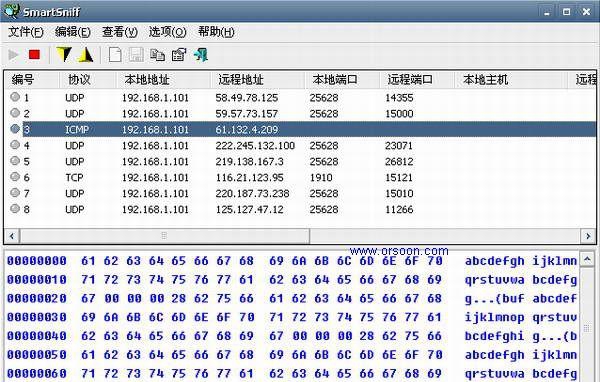
Task: Click the SmartSniff title bar app icon
Action: [11, 11]
